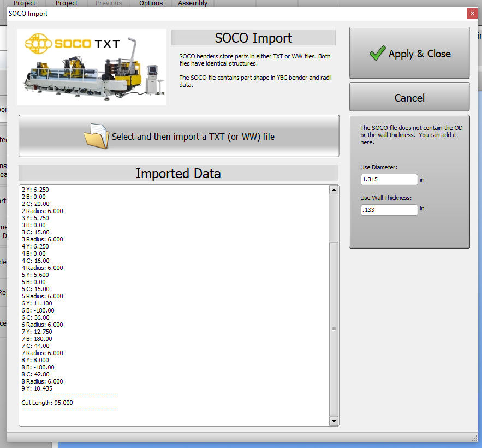Click the 'Cut Length: 95.000' line
This screenshot has width=482, height=448.
tap(47, 403)
